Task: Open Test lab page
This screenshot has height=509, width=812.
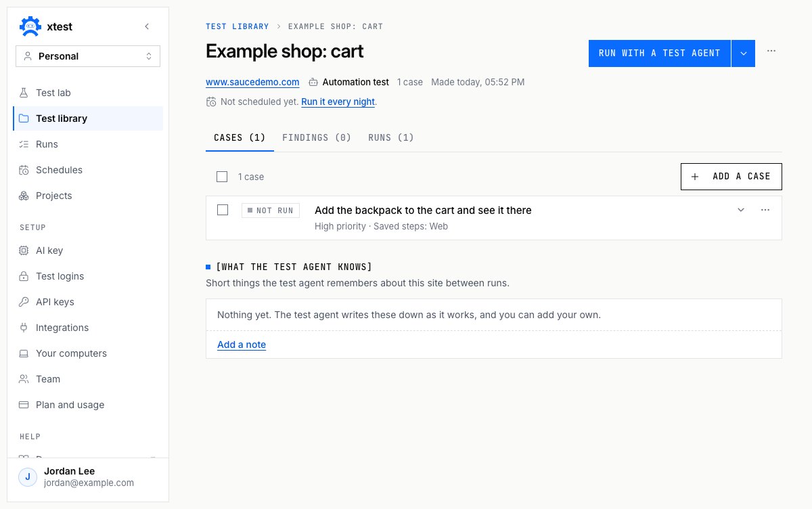Action: point(88,93)
